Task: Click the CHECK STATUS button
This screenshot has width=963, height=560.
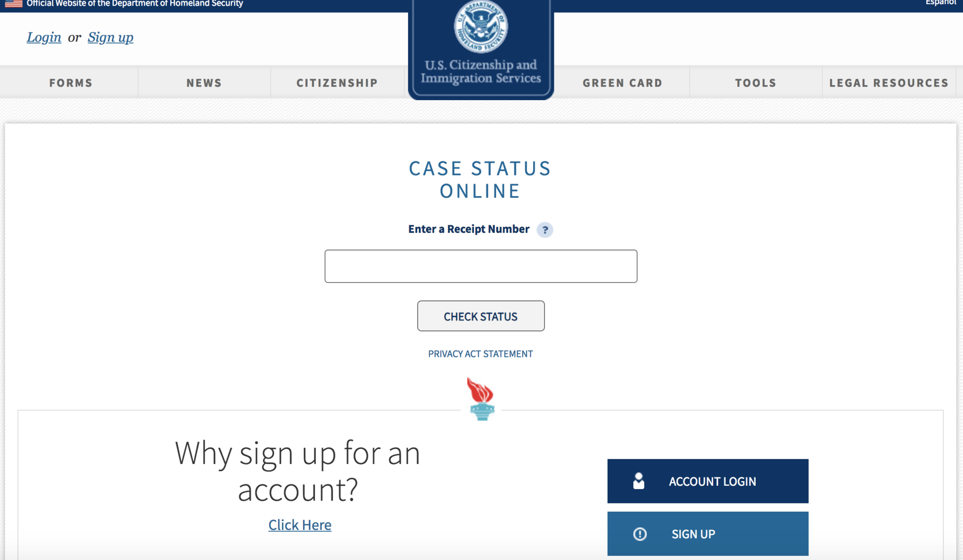Action: click(x=481, y=315)
